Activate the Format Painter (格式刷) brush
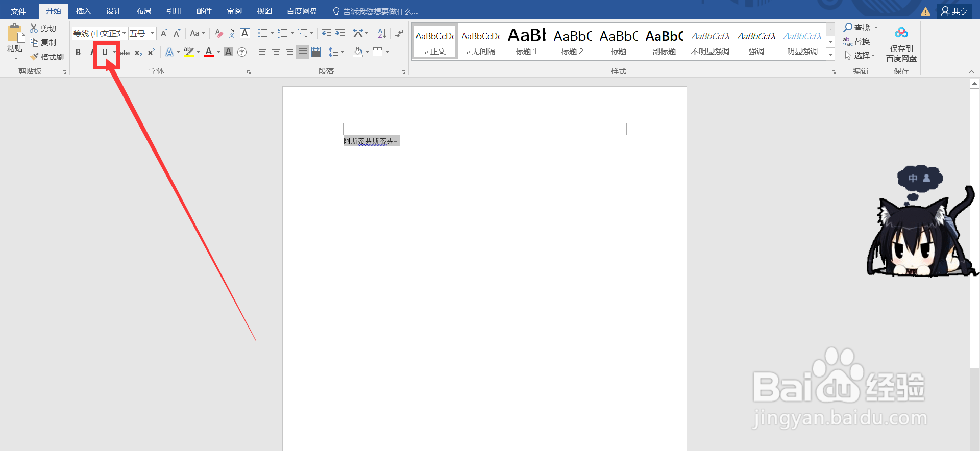This screenshot has width=980, height=451. (x=46, y=57)
